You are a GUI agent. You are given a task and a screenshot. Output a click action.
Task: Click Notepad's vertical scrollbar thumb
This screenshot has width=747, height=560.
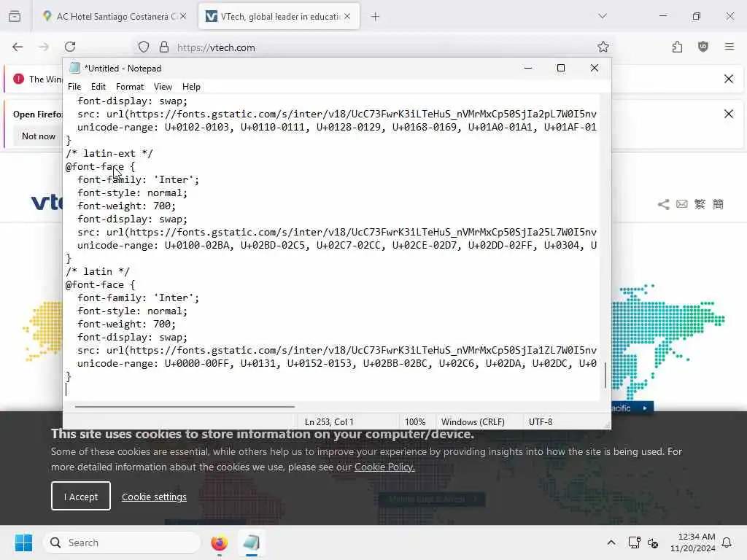coord(605,376)
